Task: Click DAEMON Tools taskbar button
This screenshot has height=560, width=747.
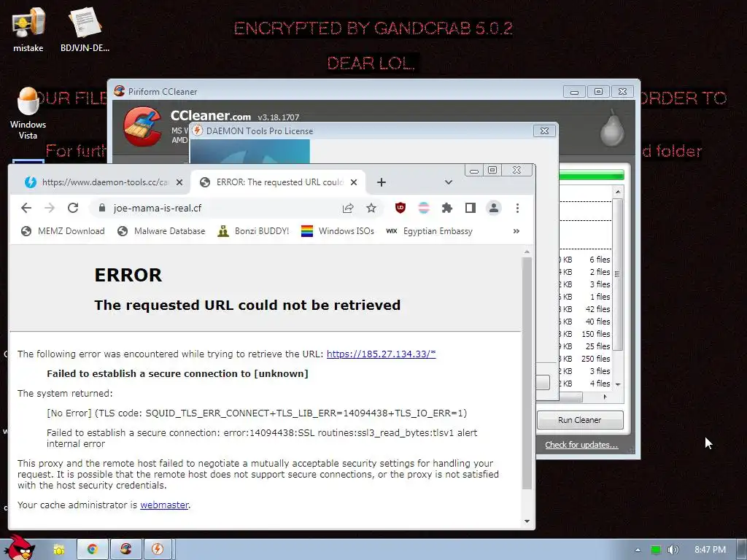Action: click(x=158, y=549)
